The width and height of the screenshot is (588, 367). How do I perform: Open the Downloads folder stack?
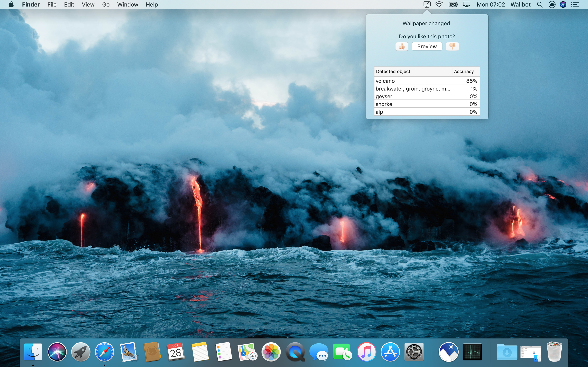coord(507,352)
